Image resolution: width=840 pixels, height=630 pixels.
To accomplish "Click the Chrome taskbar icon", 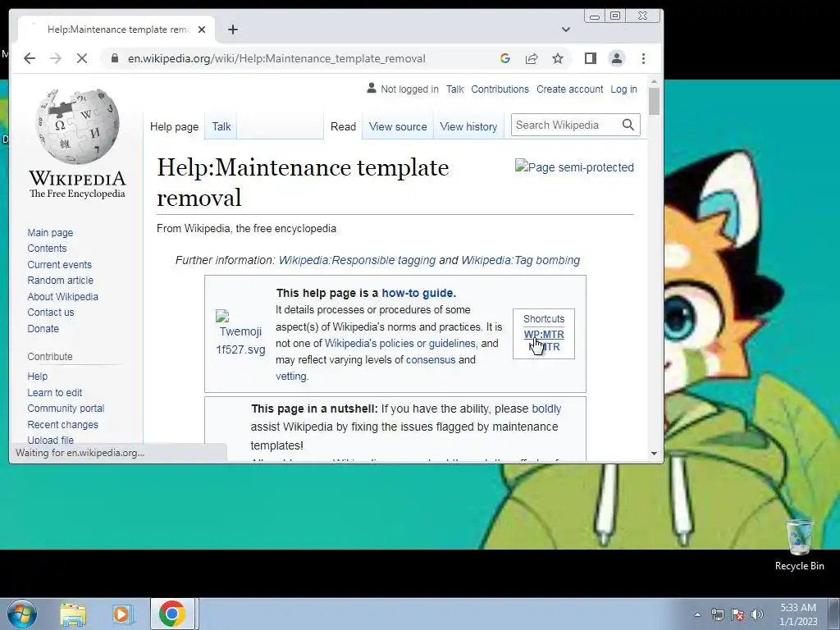I will pos(172,614).
